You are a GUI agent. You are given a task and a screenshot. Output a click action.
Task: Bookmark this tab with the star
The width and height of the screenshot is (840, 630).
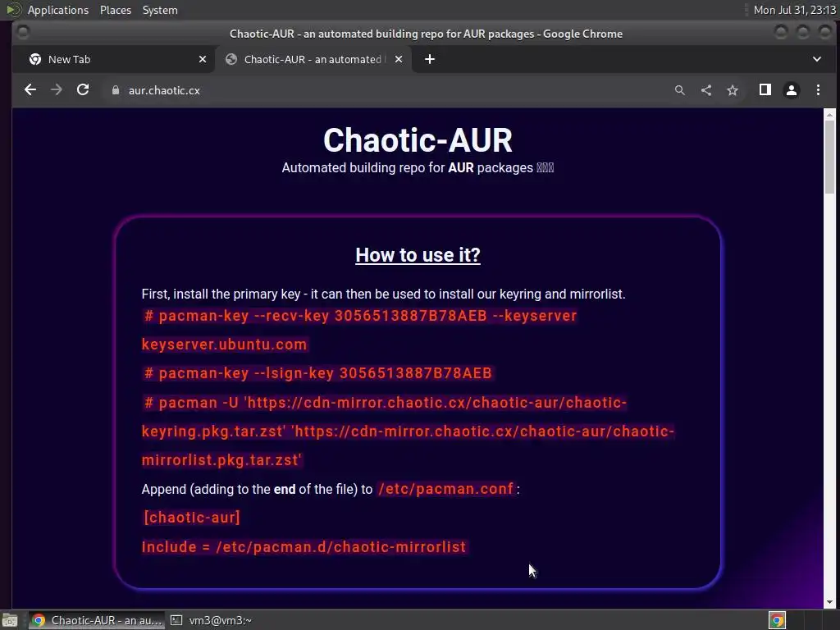click(733, 90)
